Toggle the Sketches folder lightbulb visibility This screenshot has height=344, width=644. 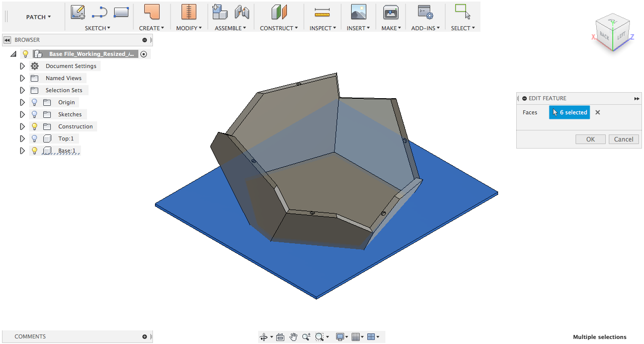[35, 114]
